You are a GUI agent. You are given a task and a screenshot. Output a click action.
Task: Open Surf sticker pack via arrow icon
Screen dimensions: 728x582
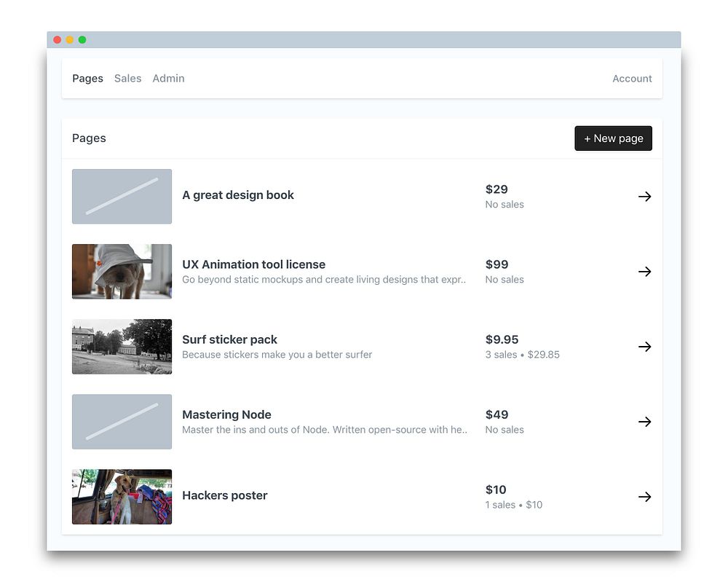(x=644, y=347)
